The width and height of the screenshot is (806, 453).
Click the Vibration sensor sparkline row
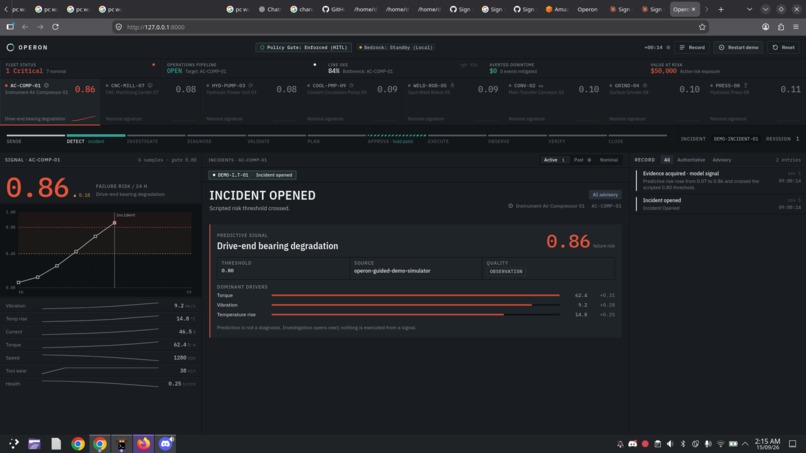(x=100, y=305)
